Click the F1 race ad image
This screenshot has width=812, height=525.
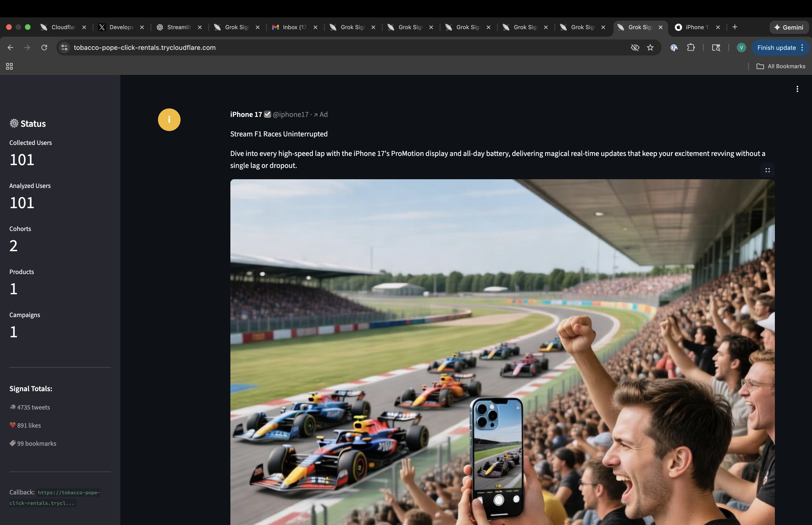[x=502, y=351]
